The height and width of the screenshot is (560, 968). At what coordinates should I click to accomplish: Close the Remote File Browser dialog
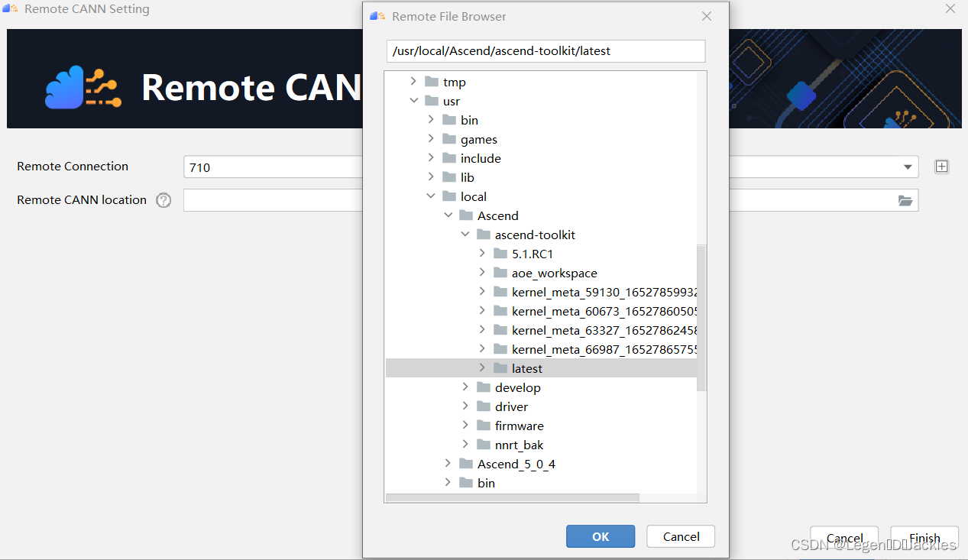707,16
